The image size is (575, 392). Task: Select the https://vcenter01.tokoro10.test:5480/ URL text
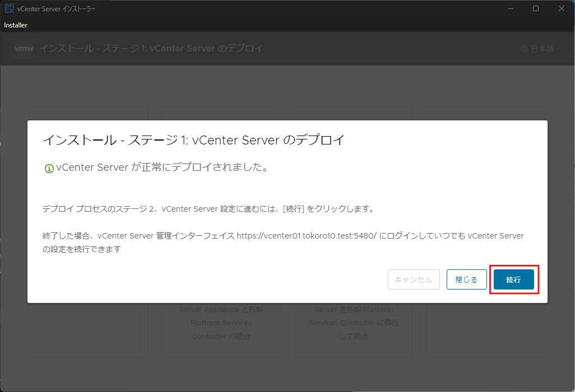point(307,236)
